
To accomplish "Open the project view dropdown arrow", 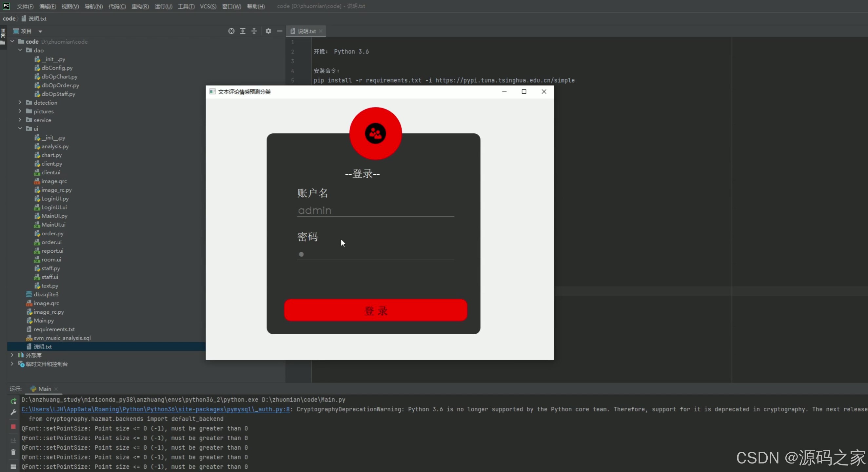I will tap(40, 31).
